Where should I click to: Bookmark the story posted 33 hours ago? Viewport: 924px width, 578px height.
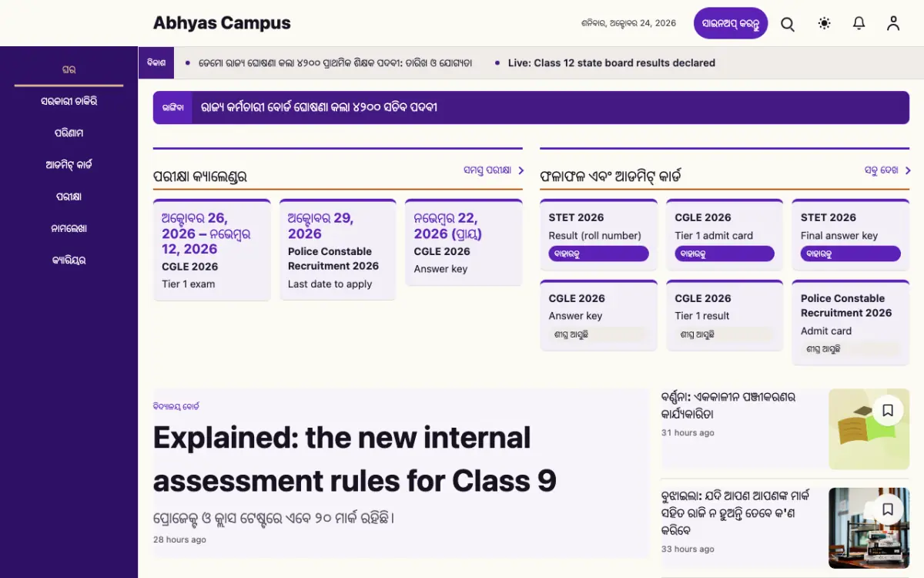pyautogui.click(x=888, y=509)
